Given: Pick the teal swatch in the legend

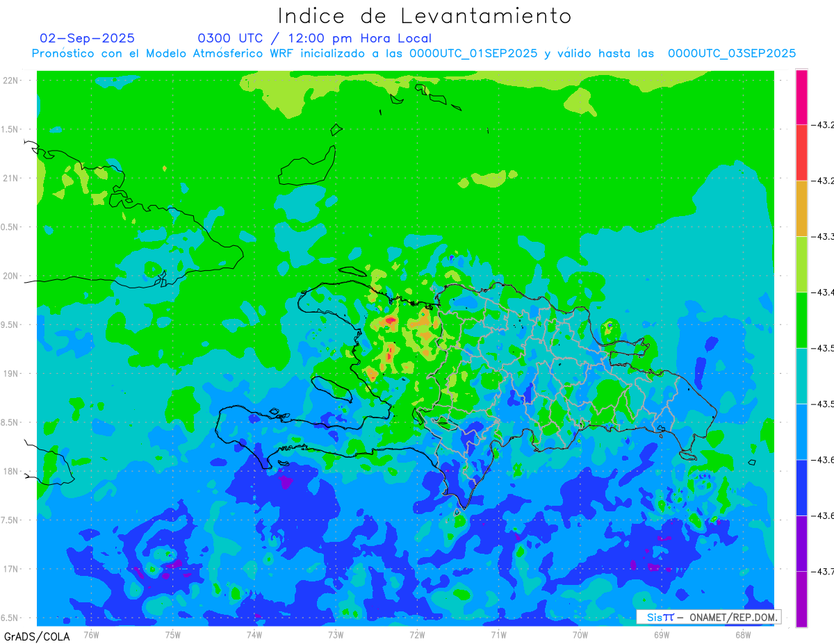Looking at the screenshot, I should click(x=801, y=376).
